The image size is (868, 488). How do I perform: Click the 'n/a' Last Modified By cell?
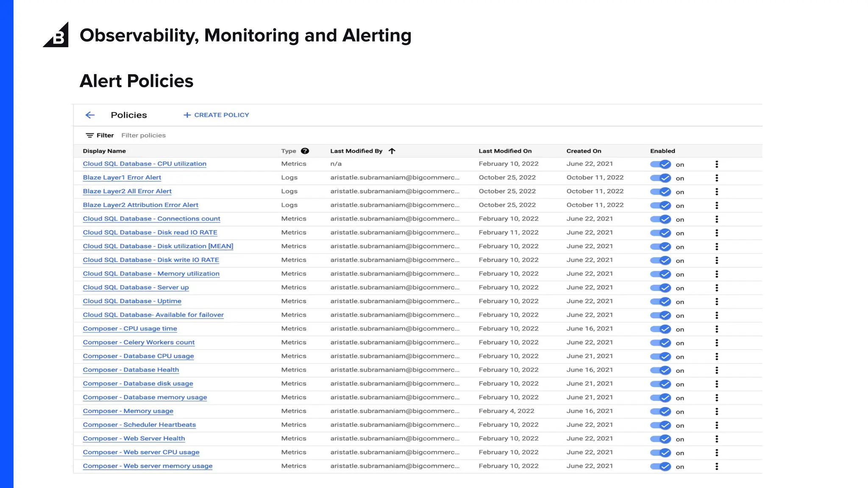point(336,164)
